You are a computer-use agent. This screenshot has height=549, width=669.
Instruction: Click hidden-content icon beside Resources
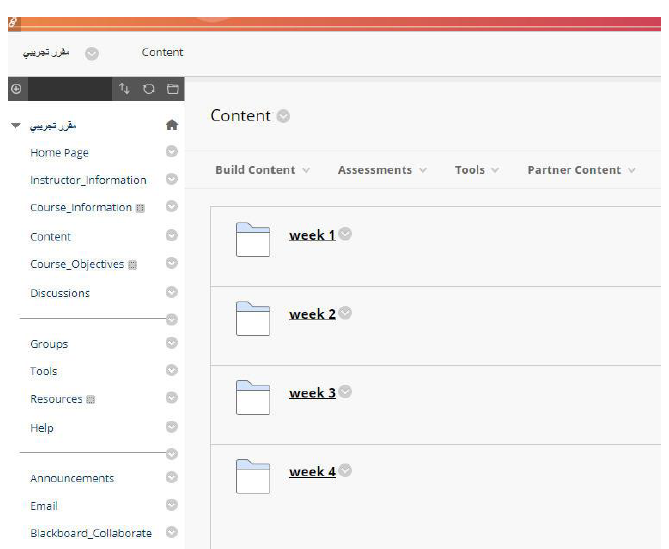[90, 400]
